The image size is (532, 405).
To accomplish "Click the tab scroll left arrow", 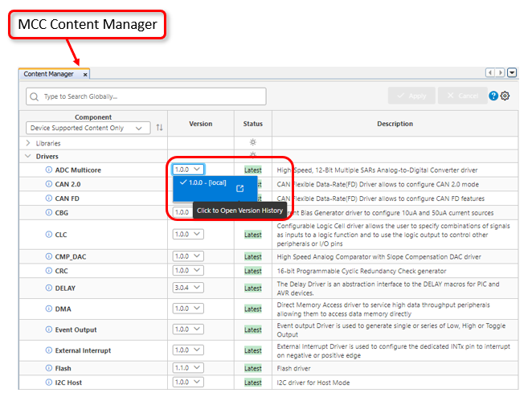I will [x=489, y=73].
